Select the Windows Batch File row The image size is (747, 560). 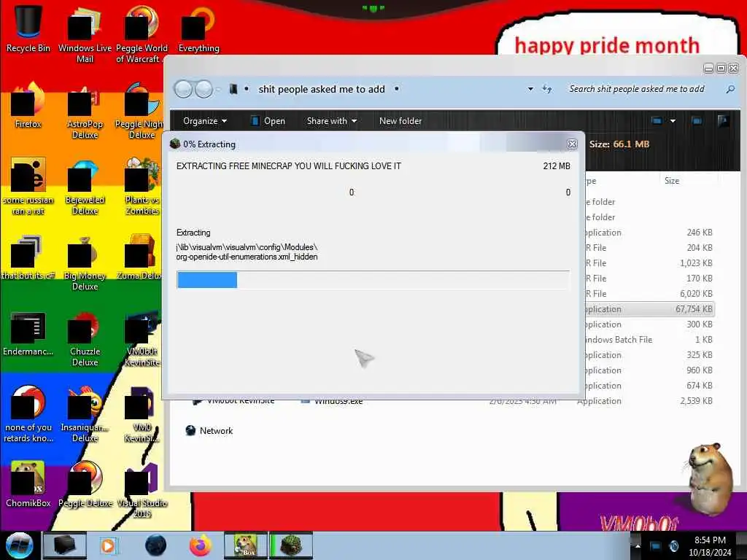[x=650, y=340]
